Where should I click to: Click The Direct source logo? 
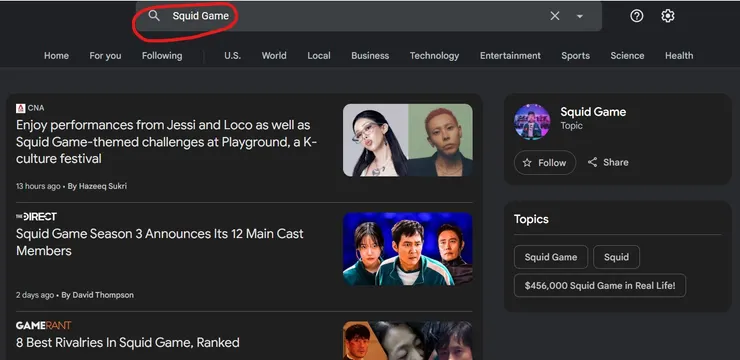pos(36,217)
